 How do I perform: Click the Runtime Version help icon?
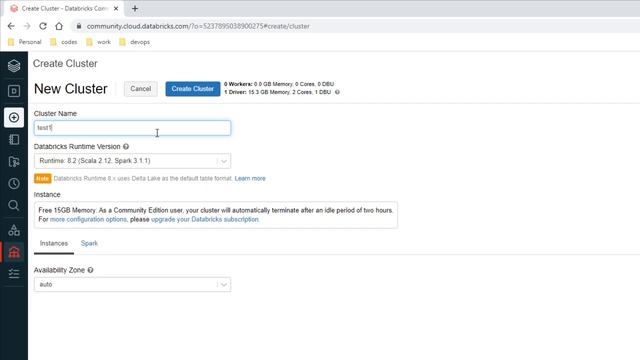coord(126,147)
